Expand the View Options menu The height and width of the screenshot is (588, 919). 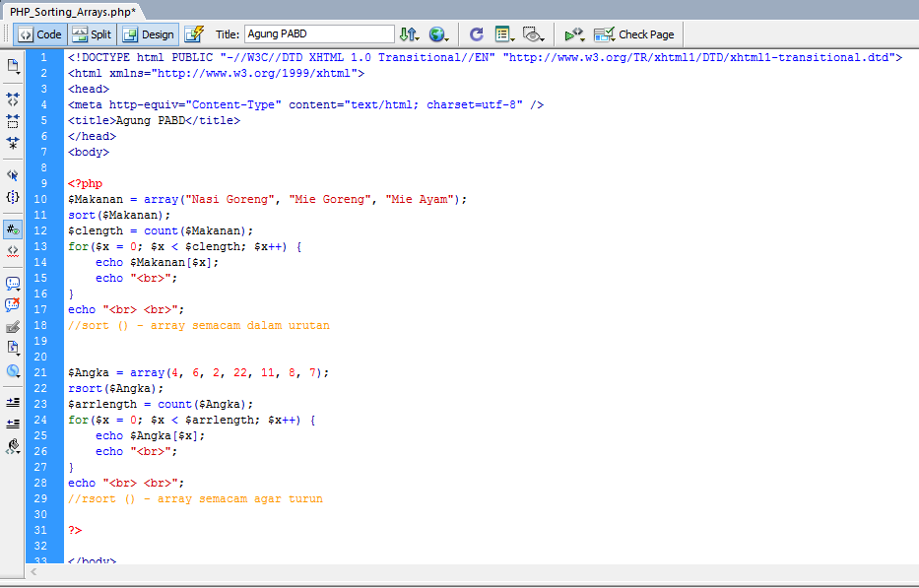click(x=505, y=34)
